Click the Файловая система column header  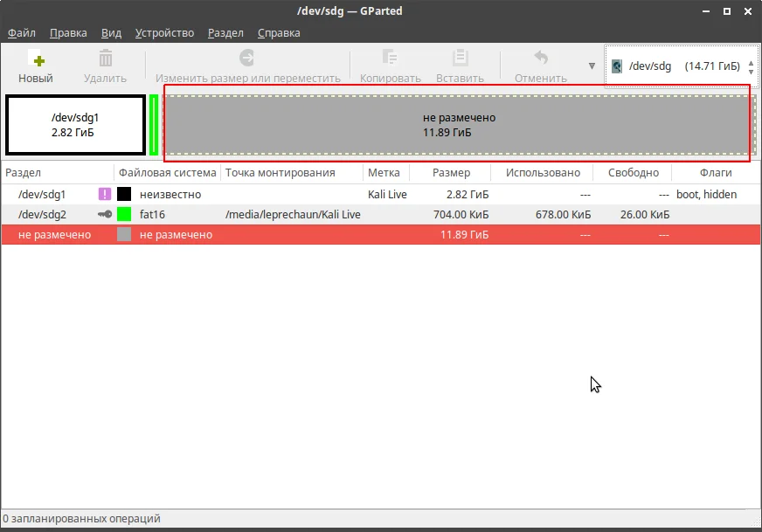tap(167, 172)
